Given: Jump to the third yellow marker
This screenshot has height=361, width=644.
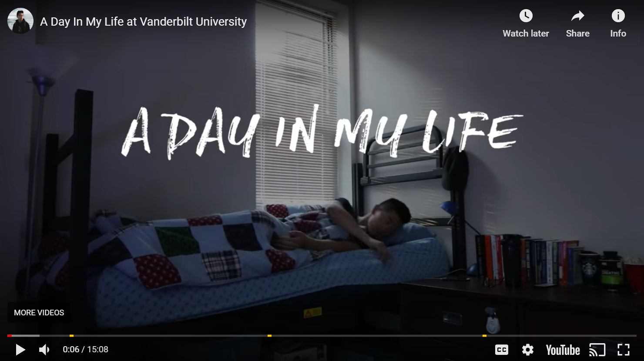Looking at the screenshot, I should coord(484,336).
